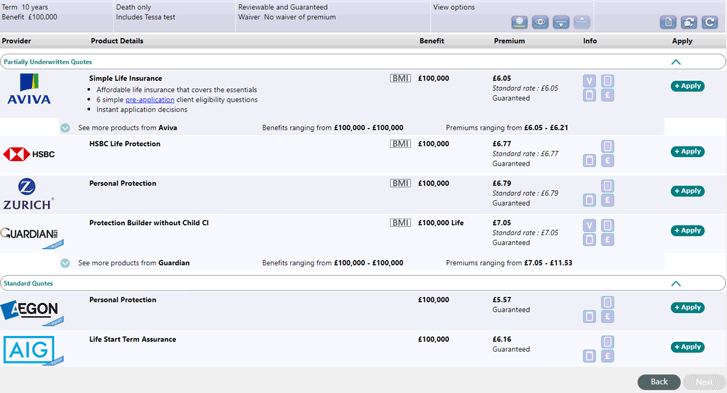Click the V info icon for Aviva
Image resolution: width=727 pixels, height=393 pixels.
click(x=589, y=81)
